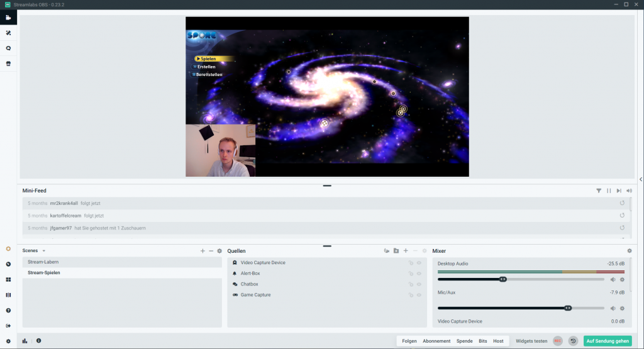Lock the Video Capture Device source

(411, 263)
